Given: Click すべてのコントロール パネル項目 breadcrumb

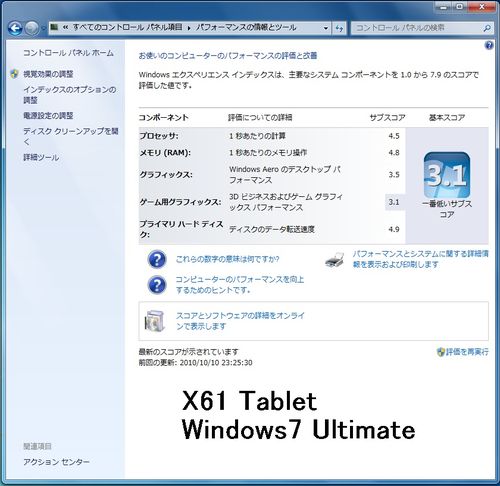Looking at the screenshot, I should tap(128, 27).
